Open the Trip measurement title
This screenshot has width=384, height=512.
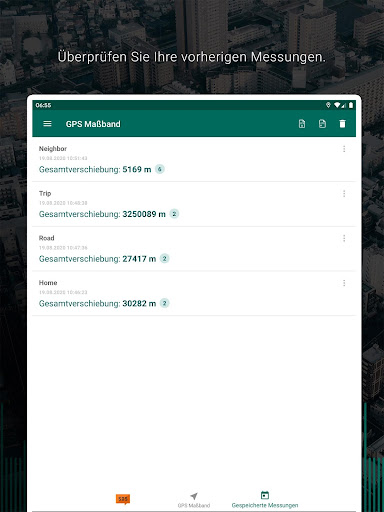tap(45, 194)
